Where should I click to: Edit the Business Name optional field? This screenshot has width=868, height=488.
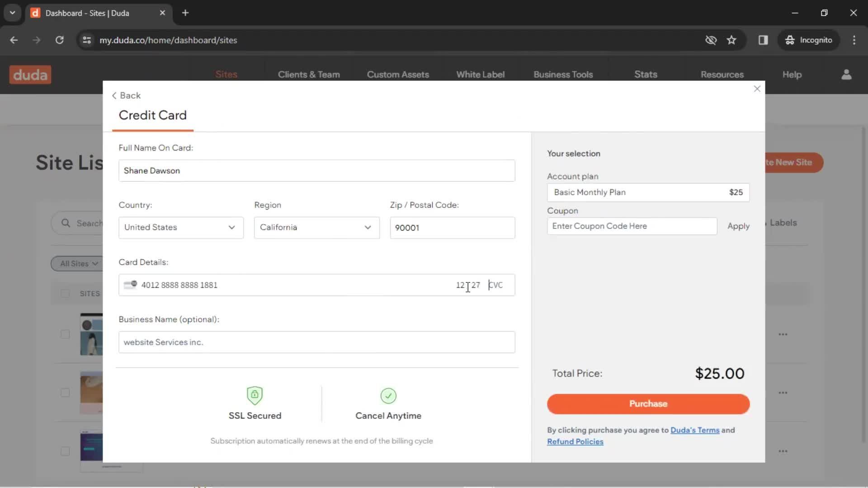[316, 342]
